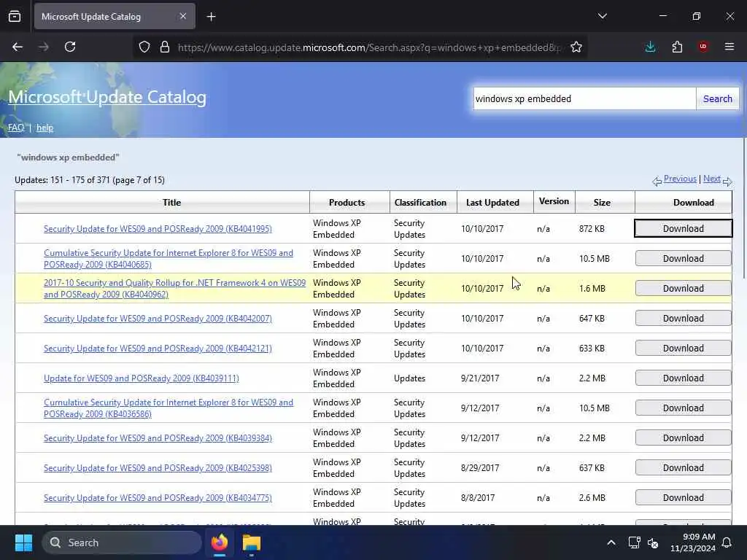Click the network status tray icon
The width and height of the screenshot is (747, 560).
634,542
